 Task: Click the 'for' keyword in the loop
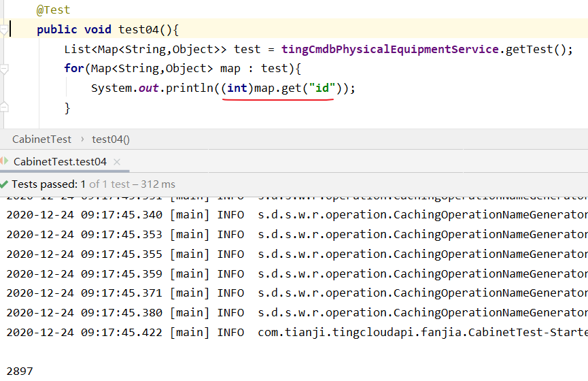click(74, 68)
